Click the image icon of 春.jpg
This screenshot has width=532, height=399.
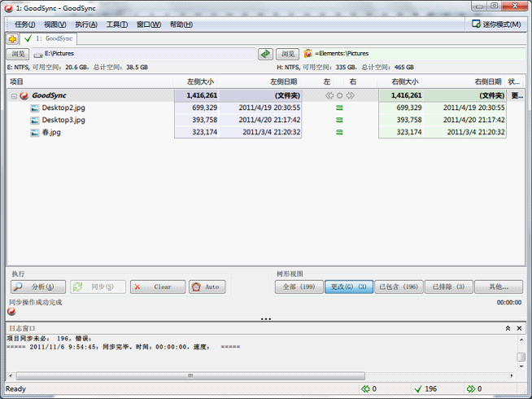(x=35, y=133)
